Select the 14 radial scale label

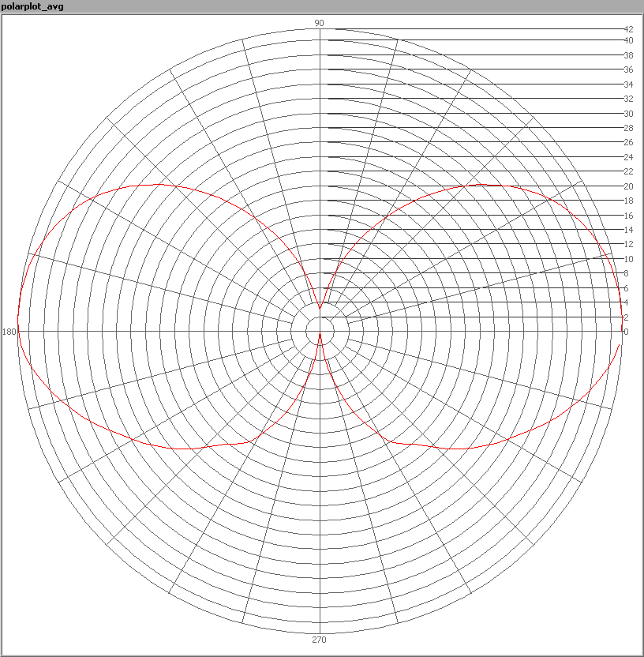click(x=628, y=230)
